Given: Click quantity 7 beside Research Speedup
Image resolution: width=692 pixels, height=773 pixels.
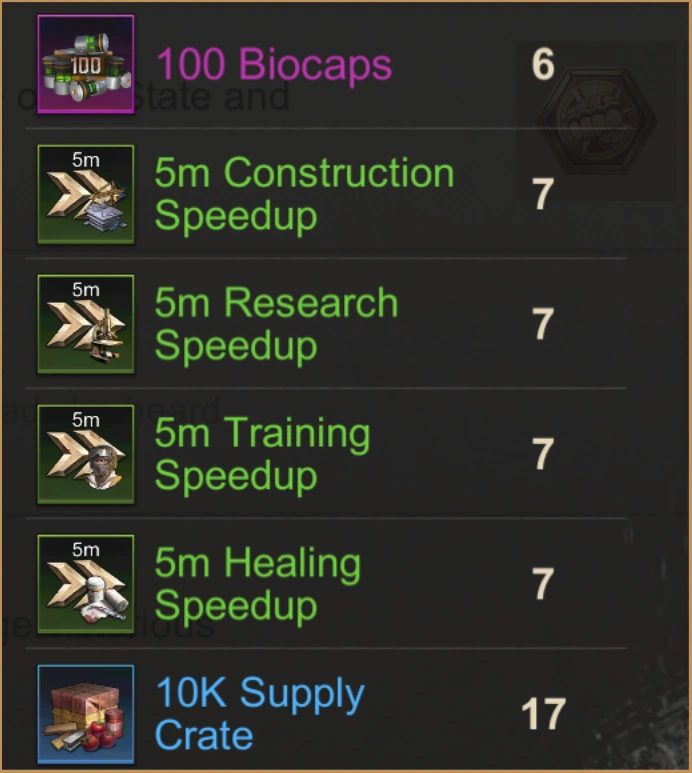Looking at the screenshot, I should pyautogui.click(x=543, y=324).
